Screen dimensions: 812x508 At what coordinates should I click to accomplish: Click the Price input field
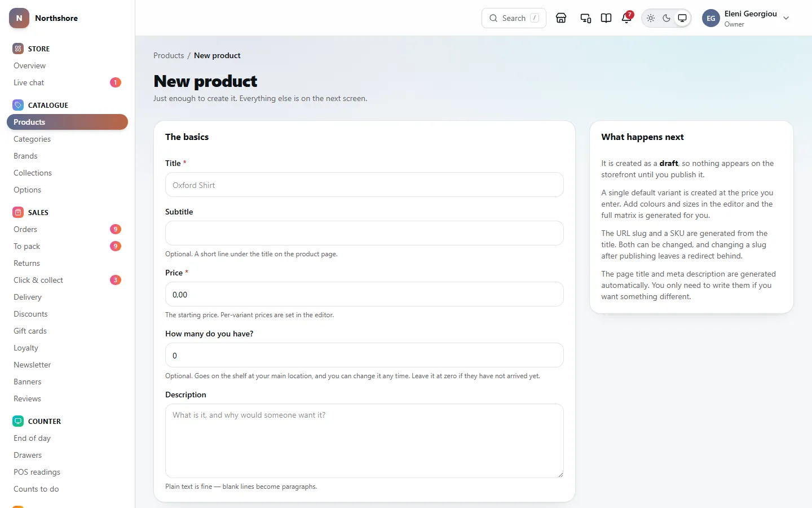tap(364, 294)
